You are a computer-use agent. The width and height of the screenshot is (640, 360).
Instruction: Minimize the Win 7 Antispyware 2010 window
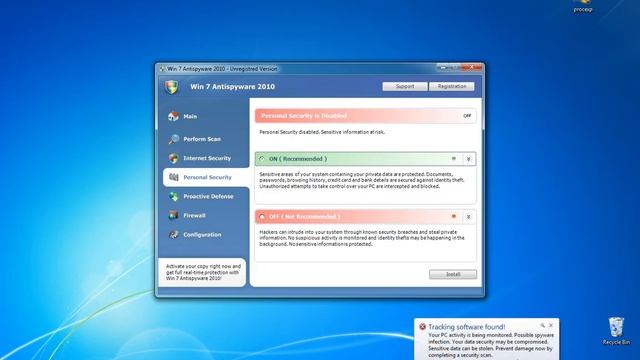[442, 67]
